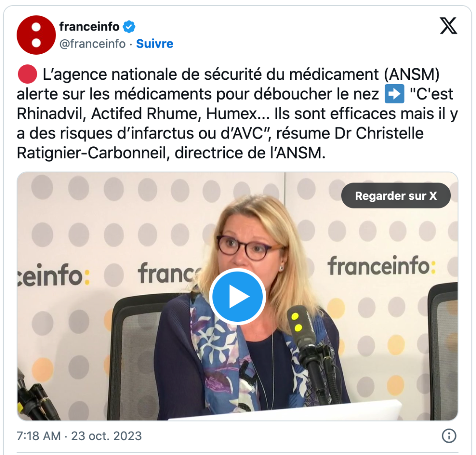The width and height of the screenshot is (476, 455).
Task: Click the franceinfo: logo at the right of the video
Action: [382, 266]
